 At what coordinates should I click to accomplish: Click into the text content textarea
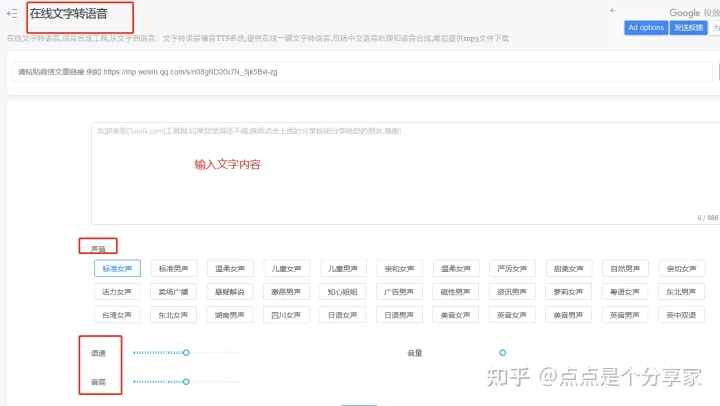point(405,174)
